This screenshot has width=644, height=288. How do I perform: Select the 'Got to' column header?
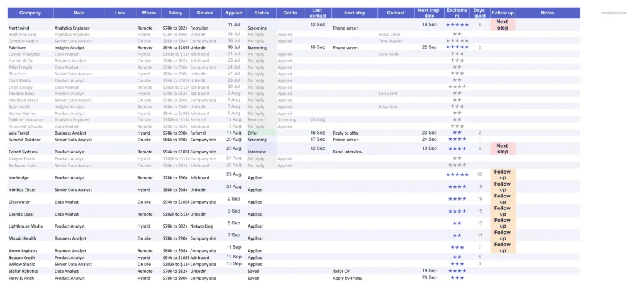[291, 13]
